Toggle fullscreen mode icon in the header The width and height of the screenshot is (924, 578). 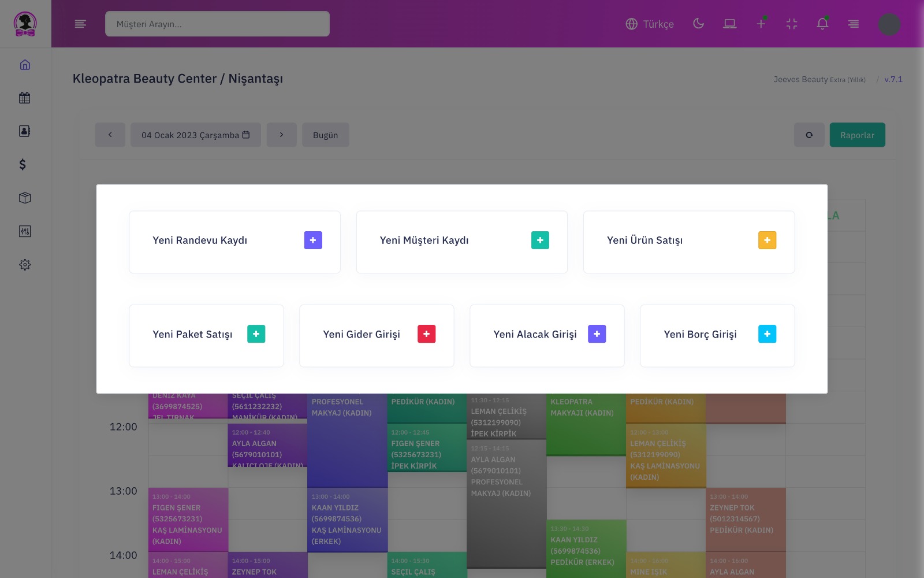(791, 24)
